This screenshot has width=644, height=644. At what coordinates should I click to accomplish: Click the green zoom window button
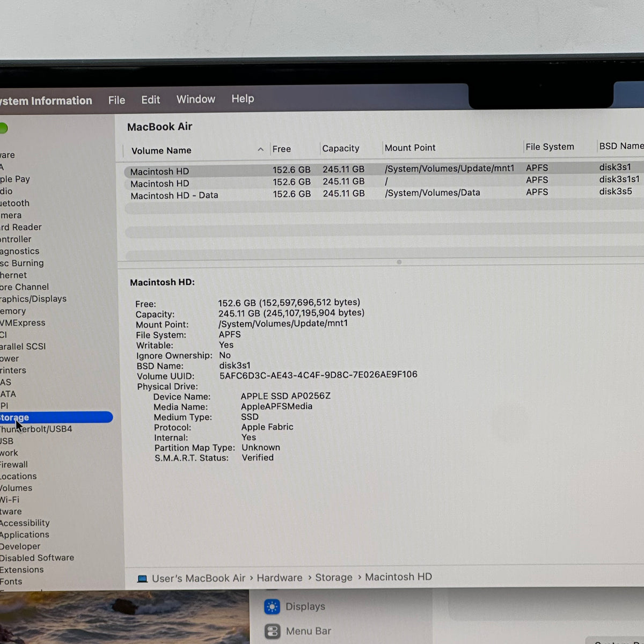[x=3, y=128]
